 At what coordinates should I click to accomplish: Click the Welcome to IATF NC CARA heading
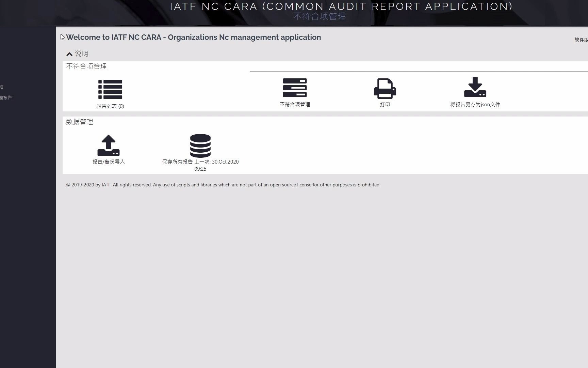click(x=193, y=37)
